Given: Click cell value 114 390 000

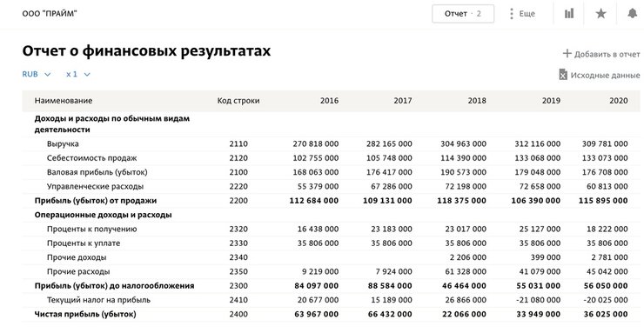Looking at the screenshot, I should (463, 158).
